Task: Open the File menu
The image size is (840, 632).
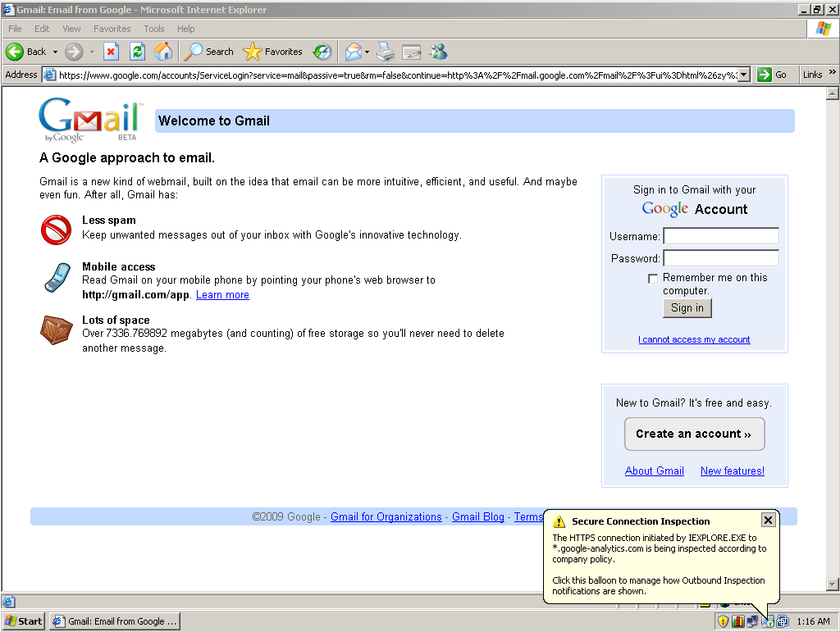Action: [15, 29]
